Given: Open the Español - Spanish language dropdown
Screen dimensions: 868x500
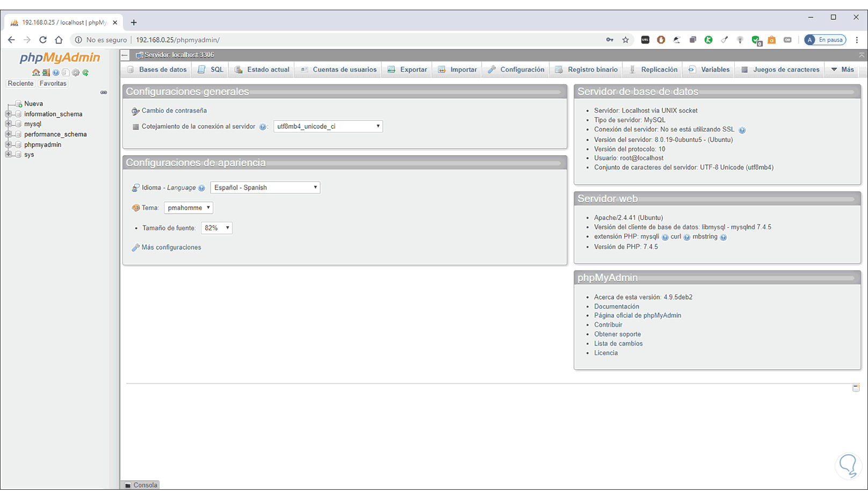Looking at the screenshot, I should tap(265, 187).
